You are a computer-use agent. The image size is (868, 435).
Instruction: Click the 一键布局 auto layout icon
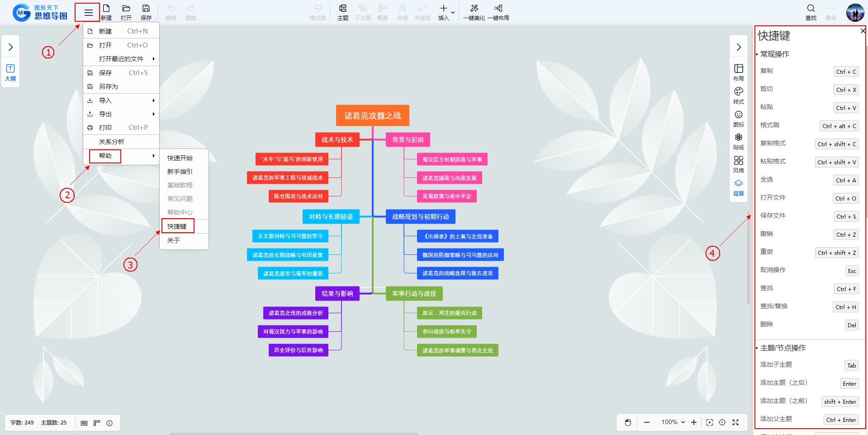[498, 9]
